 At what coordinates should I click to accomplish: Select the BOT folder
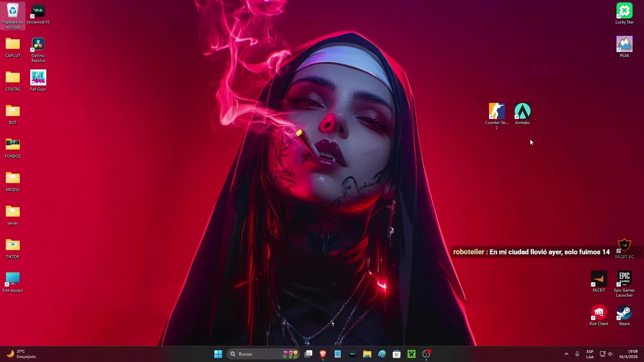tap(13, 115)
